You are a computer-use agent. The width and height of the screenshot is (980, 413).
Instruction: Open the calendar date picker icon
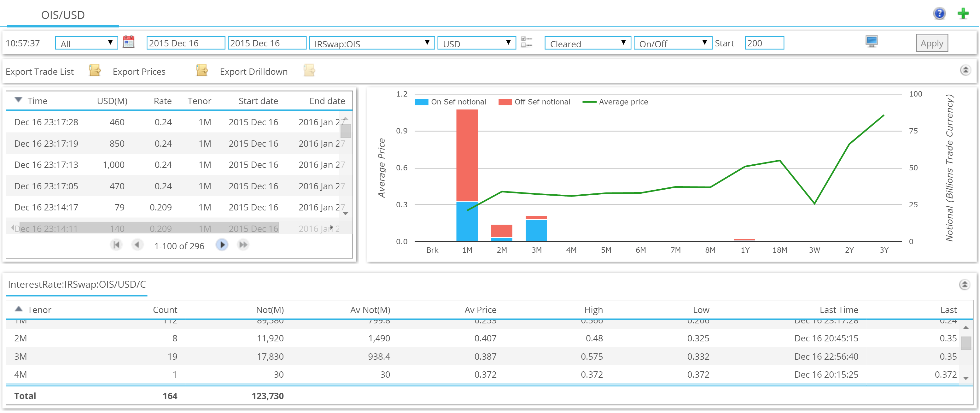pos(129,42)
